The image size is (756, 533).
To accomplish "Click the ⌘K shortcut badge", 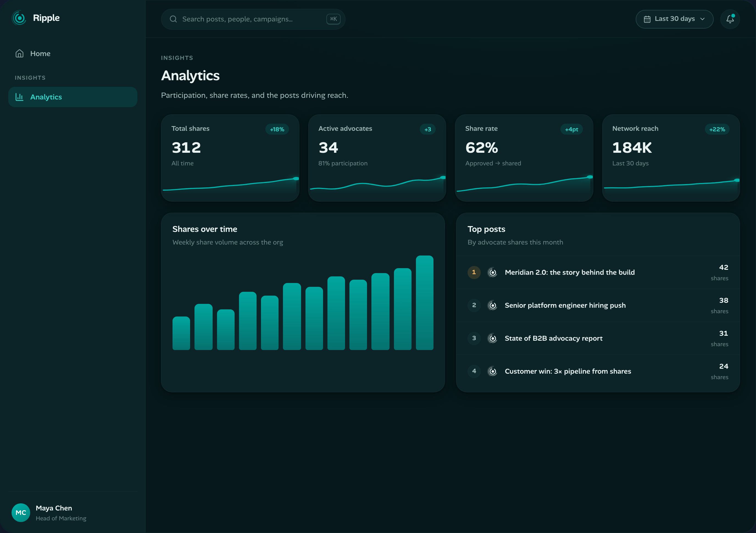I will pos(333,19).
